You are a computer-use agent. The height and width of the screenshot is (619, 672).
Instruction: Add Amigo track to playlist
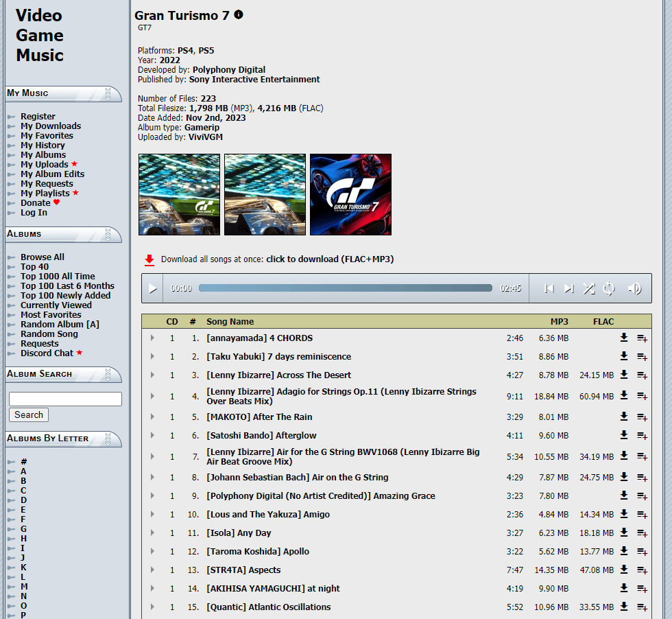(x=642, y=515)
